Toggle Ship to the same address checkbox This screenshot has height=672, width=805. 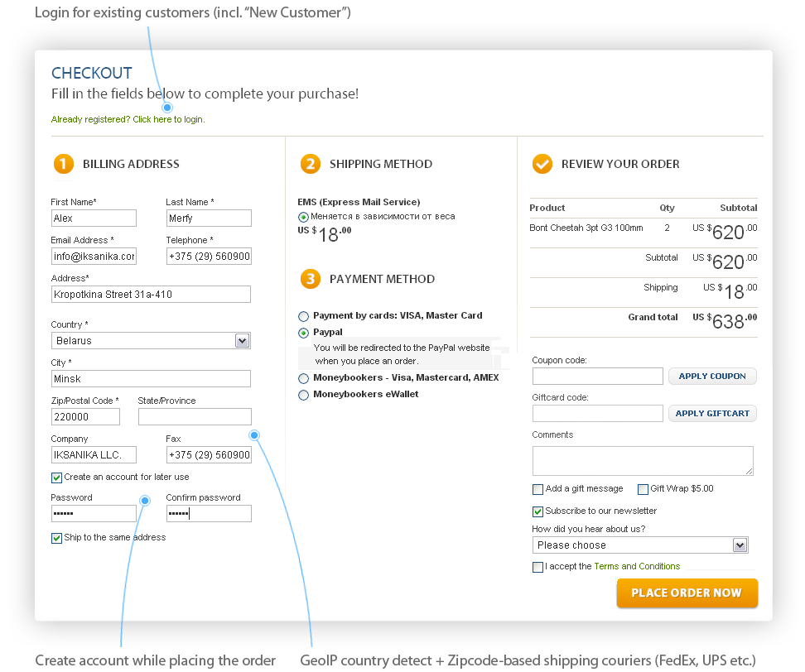(x=56, y=538)
